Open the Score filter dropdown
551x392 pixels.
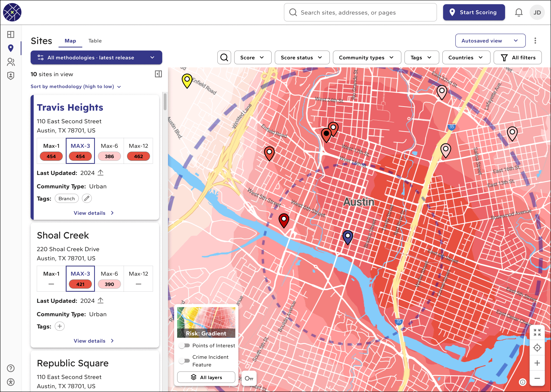pos(253,57)
